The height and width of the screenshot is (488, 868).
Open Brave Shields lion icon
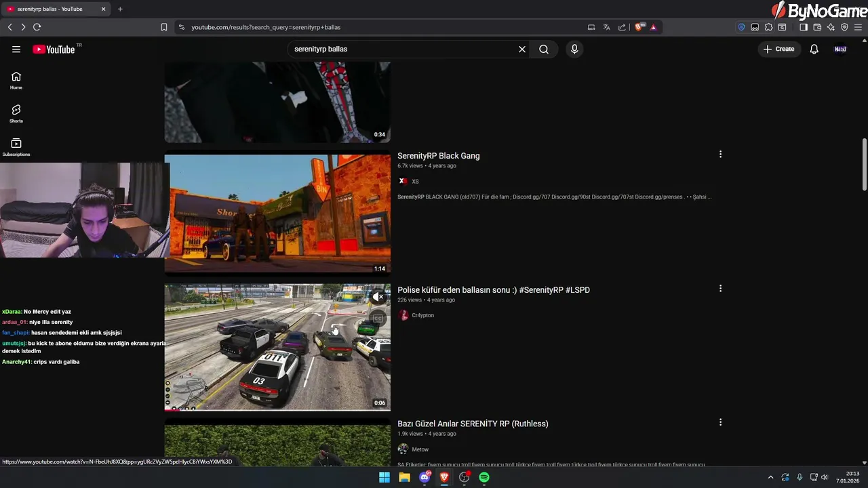[639, 27]
